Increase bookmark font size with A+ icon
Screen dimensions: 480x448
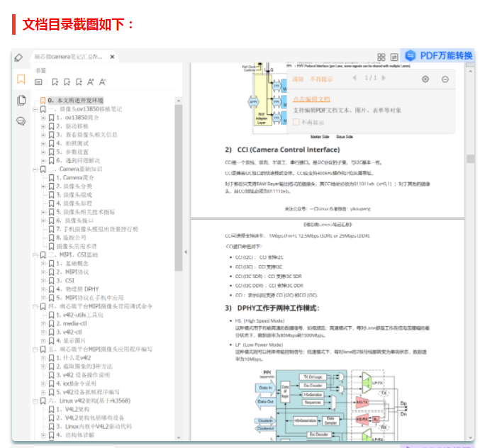[90, 82]
